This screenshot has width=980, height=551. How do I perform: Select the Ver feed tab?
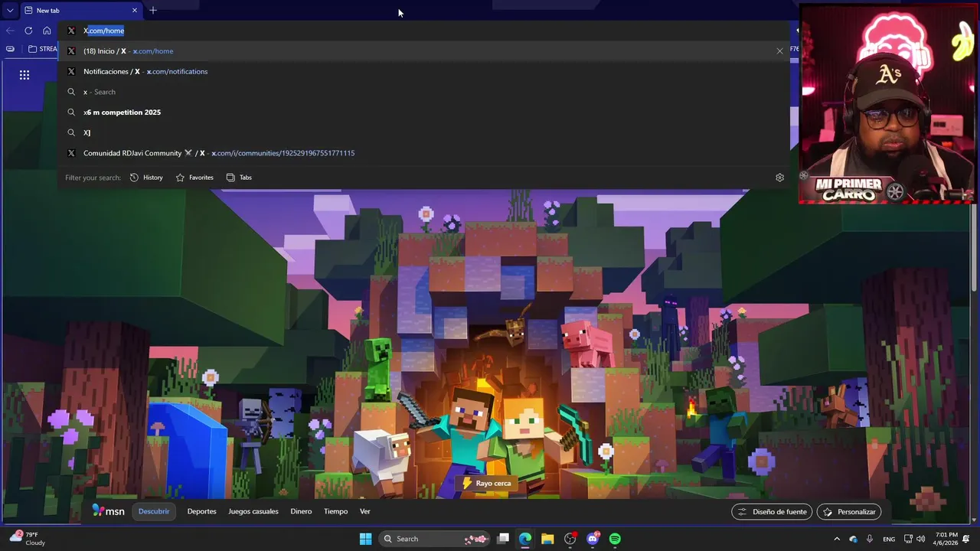click(365, 511)
